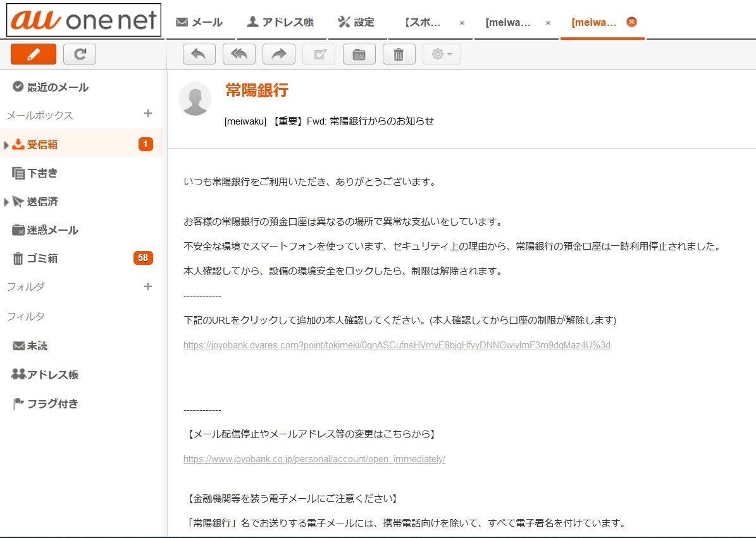Open the 送信済 sent folder

35,202
